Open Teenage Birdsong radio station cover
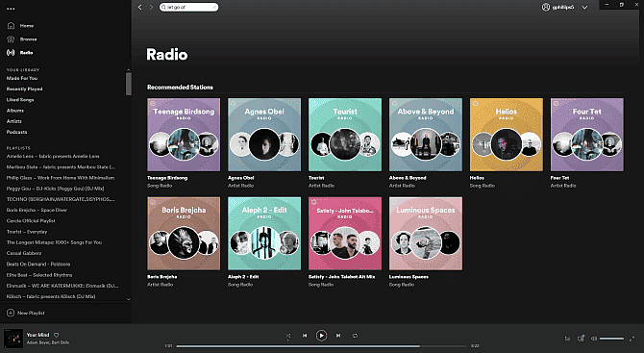This screenshot has width=644, height=353. [184, 135]
